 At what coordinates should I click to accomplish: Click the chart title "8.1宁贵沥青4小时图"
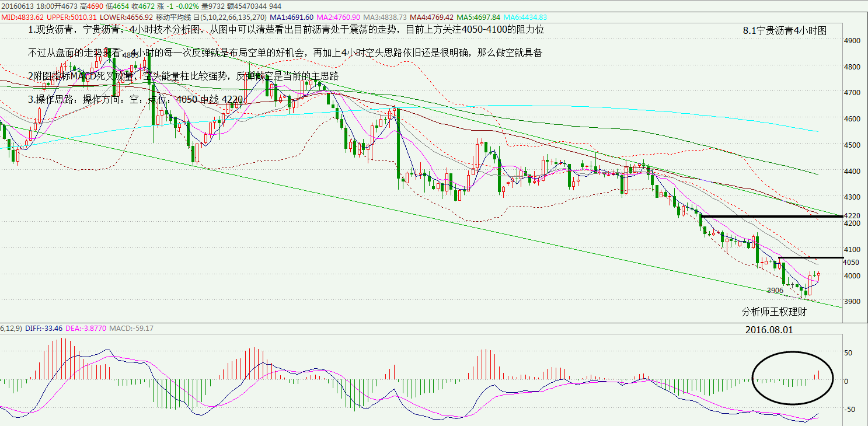[x=785, y=31]
